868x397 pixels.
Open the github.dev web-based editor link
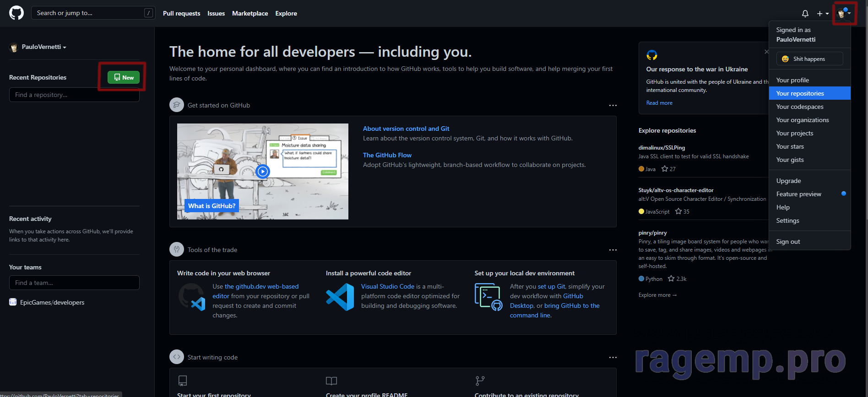tap(255, 291)
